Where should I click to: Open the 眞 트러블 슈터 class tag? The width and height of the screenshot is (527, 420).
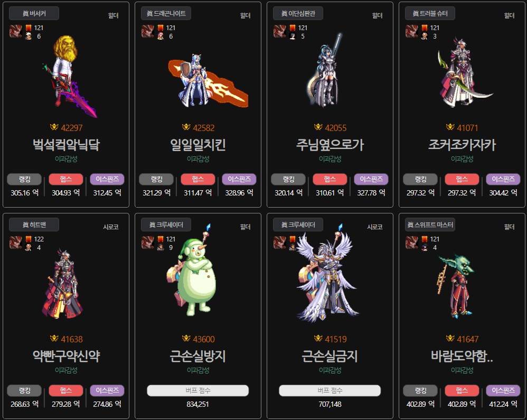point(430,13)
